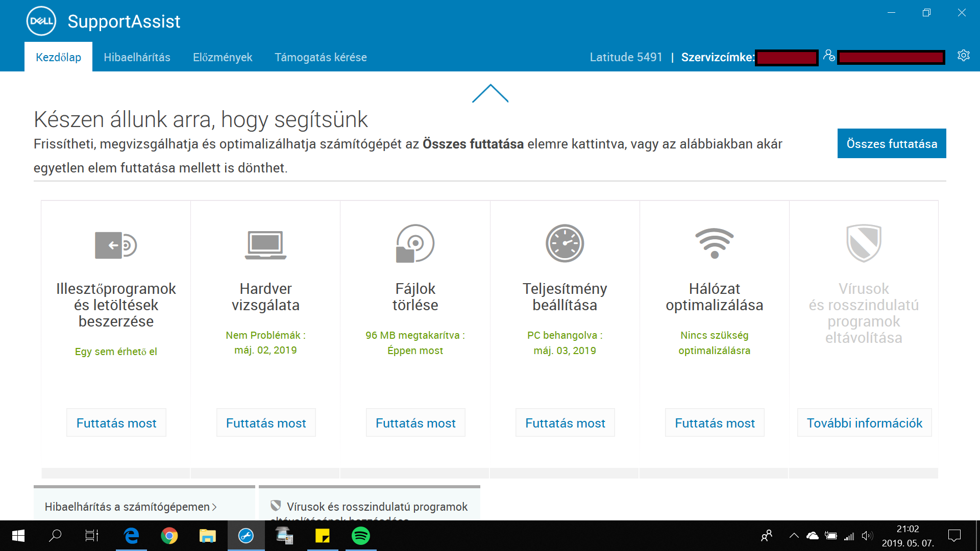Click the Latitude 5491 model text
This screenshot has width=980, height=551.
coord(626,57)
